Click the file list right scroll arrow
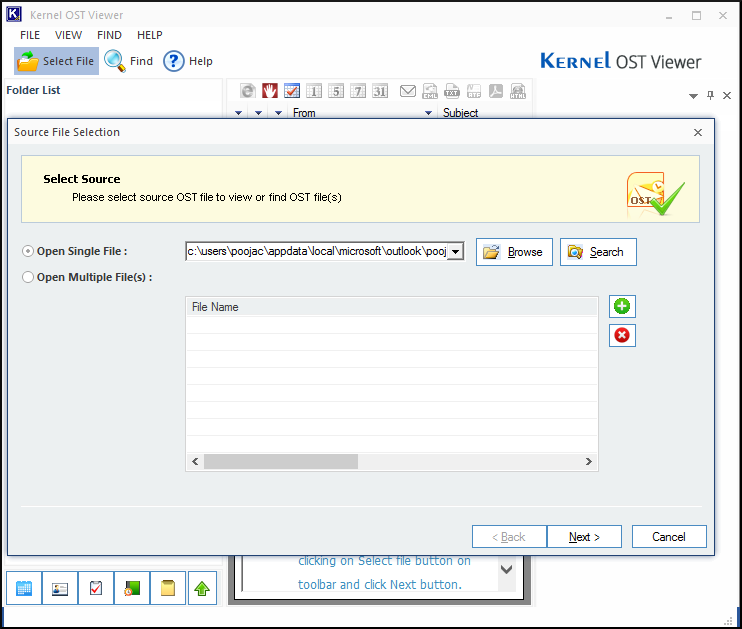 click(589, 461)
